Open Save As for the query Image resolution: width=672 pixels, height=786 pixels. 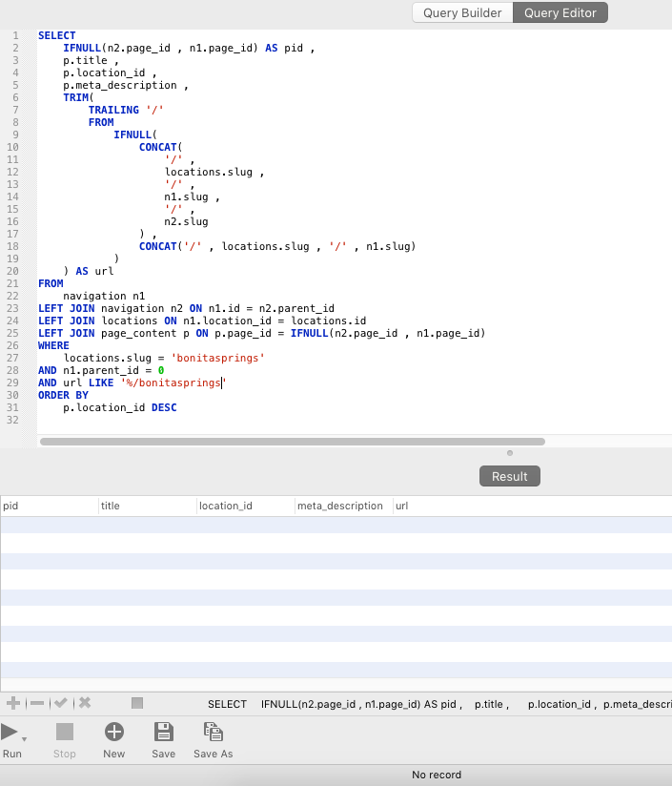(x=213, y=733)
